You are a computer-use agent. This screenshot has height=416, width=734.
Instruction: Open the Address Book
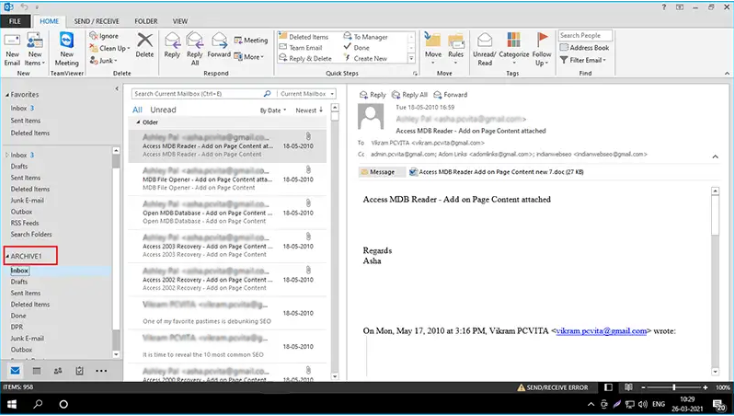coord(585,48)
